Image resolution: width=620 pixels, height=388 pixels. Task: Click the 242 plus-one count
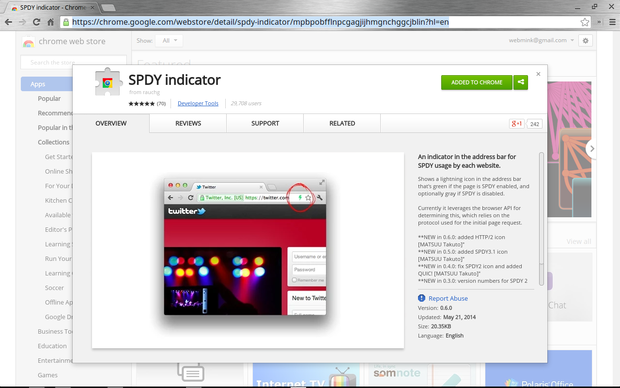click(x=535, y=124)
